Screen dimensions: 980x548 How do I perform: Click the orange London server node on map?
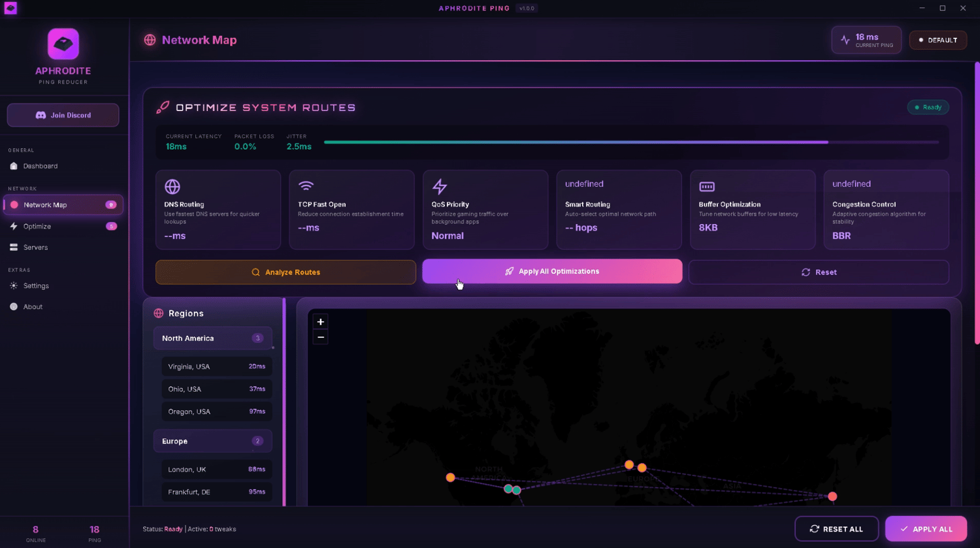coord(629,465)
